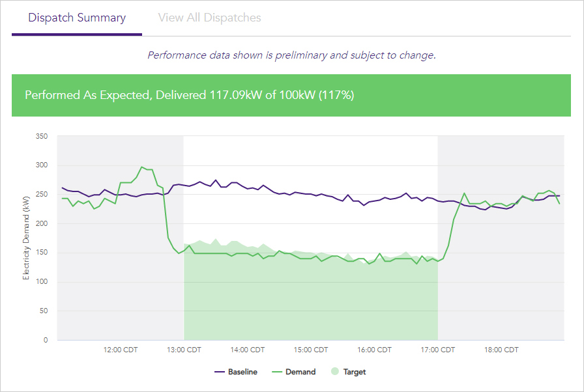Click the light green Target circle icon
Image resolution: width=584 pixels, height=392 pixels.
coord(335,372)
